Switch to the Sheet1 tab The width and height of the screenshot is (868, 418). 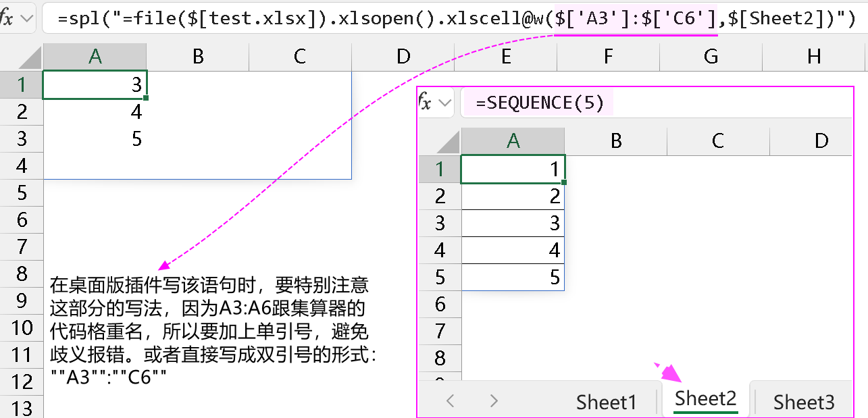[606, 402]
